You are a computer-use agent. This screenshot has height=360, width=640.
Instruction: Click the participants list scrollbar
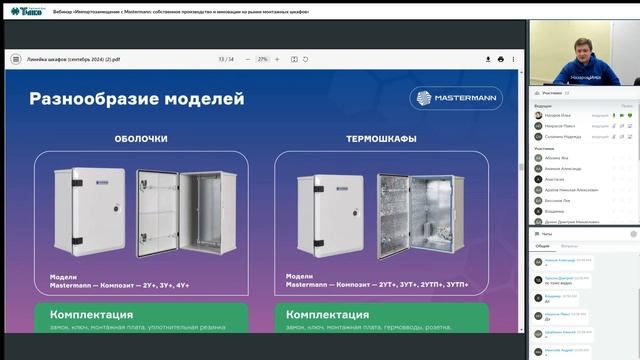(x=638, y=131)
